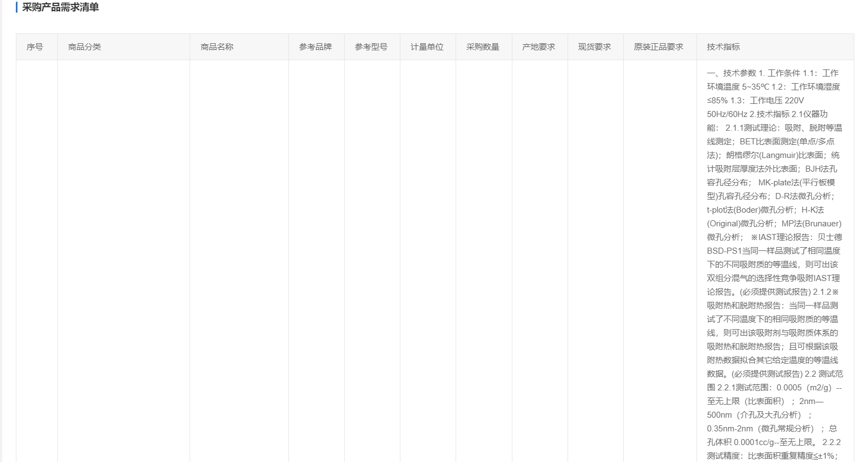Select the 采购数量 column header

[483, 47]
